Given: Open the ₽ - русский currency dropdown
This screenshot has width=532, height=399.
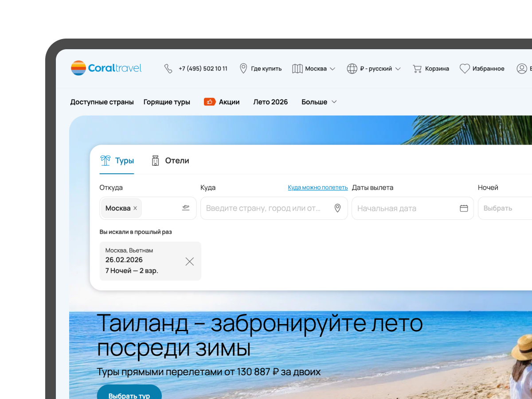Looking at the screenshot, I should (x=380, y=69).
